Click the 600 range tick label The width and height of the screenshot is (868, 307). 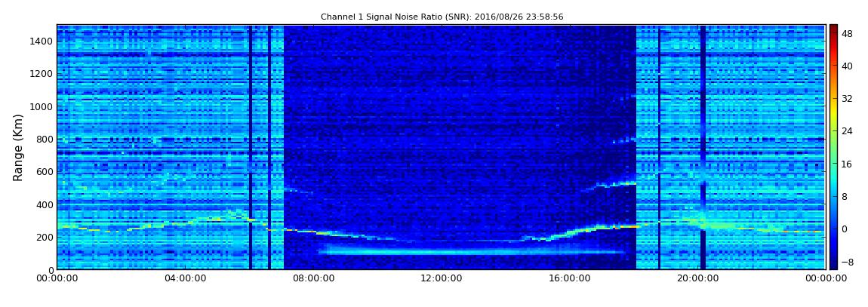click(45, 171)
